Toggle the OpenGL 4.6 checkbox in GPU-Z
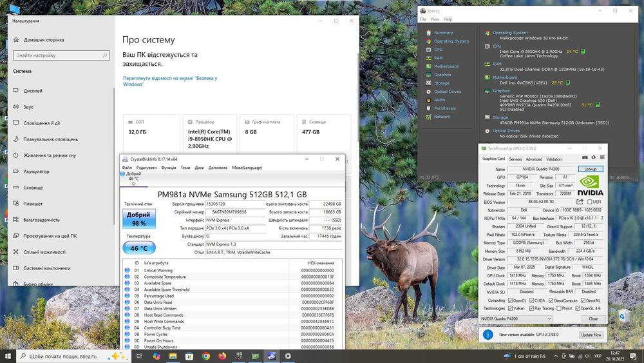This screenshot has height=363, width=644. tap(578, 308)
